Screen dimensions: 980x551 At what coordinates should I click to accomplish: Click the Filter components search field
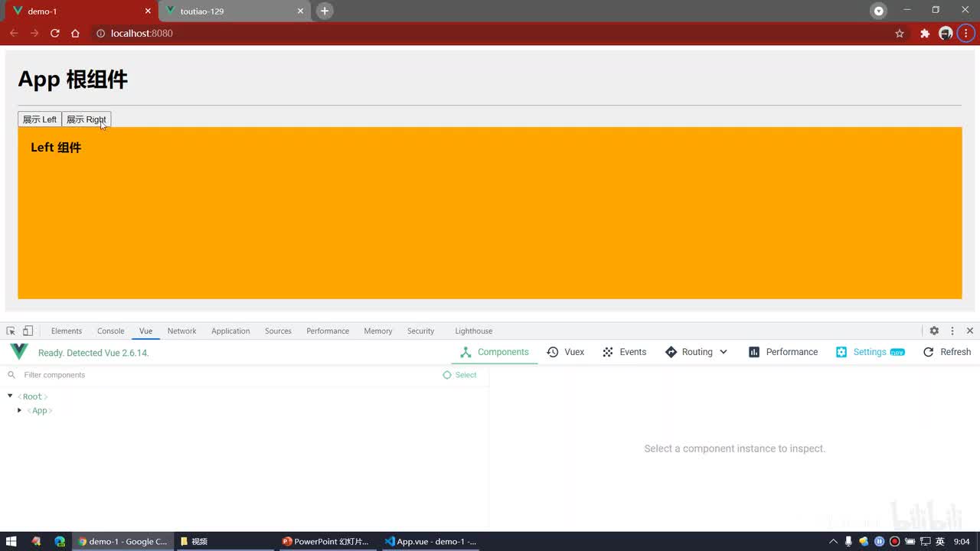tap(222, 375)
